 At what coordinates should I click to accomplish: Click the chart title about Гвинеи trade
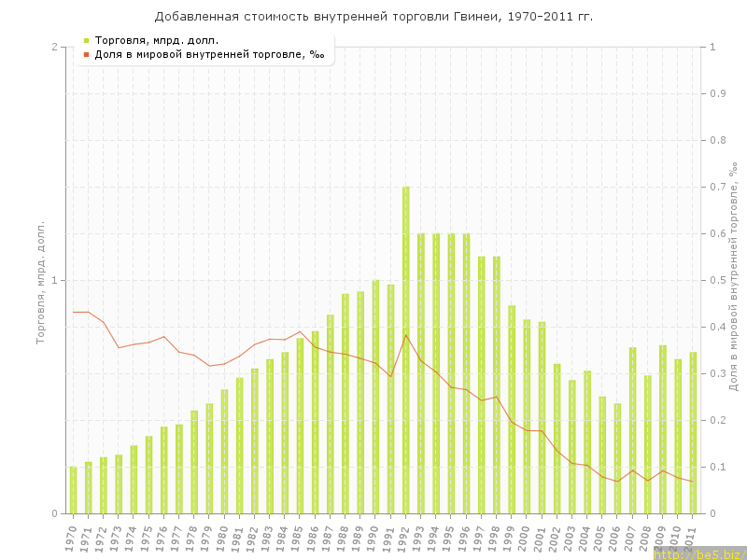click(373, 17)
